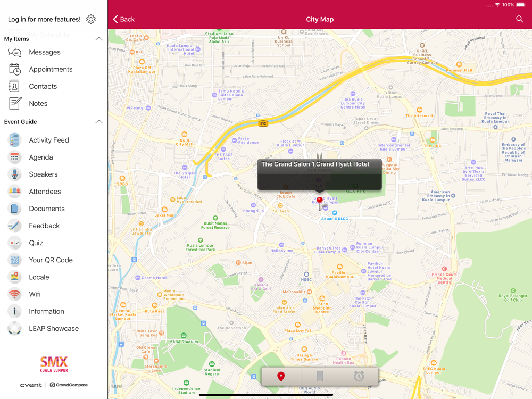This screenshot has height=399, width=532.
Task: Open the Information icon
Action: coord(14,311)
